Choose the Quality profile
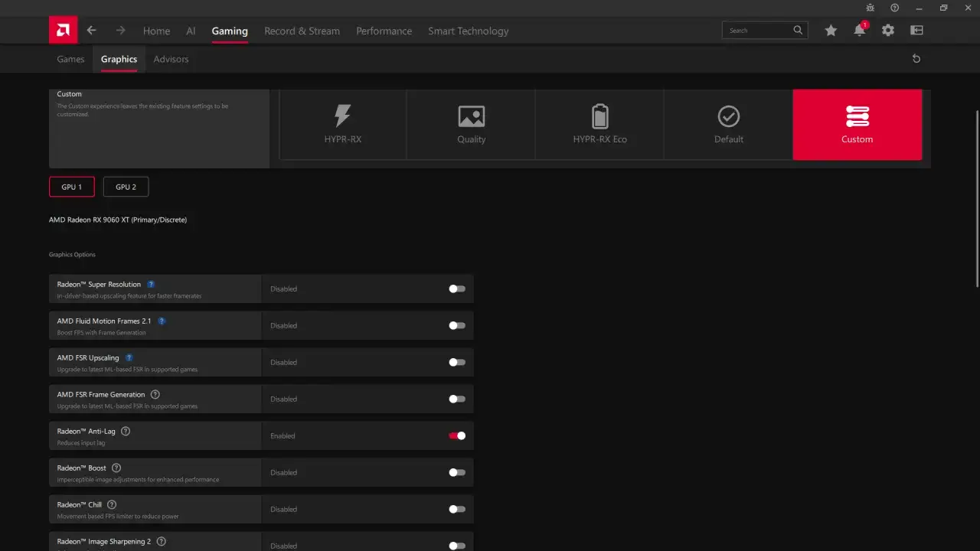 click(471, 125)
